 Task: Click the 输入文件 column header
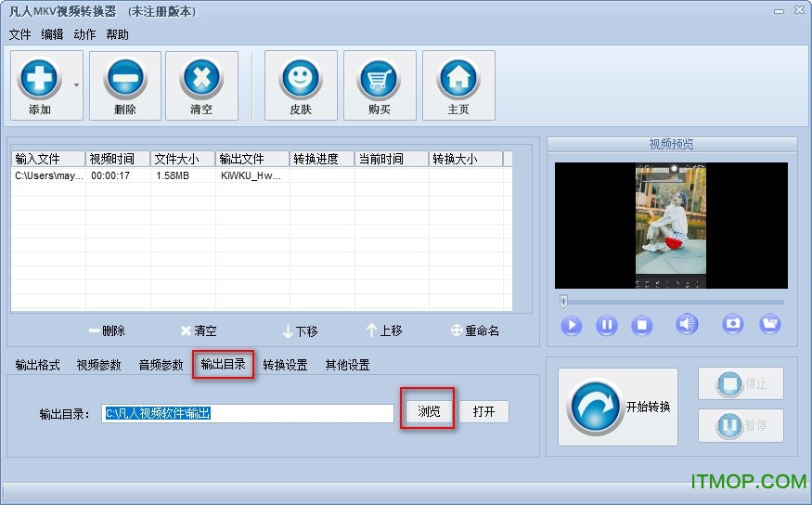point(48,159)
